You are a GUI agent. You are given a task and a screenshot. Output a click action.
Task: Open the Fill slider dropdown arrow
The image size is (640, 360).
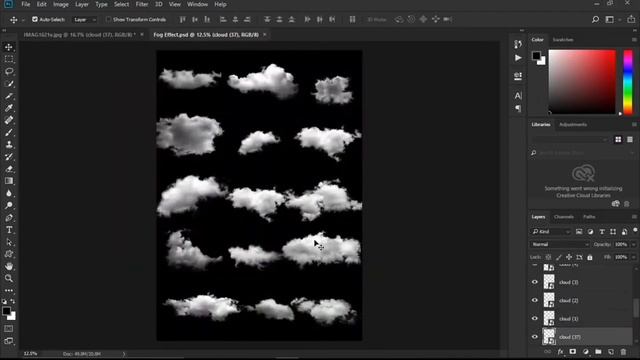coord(633,257)
